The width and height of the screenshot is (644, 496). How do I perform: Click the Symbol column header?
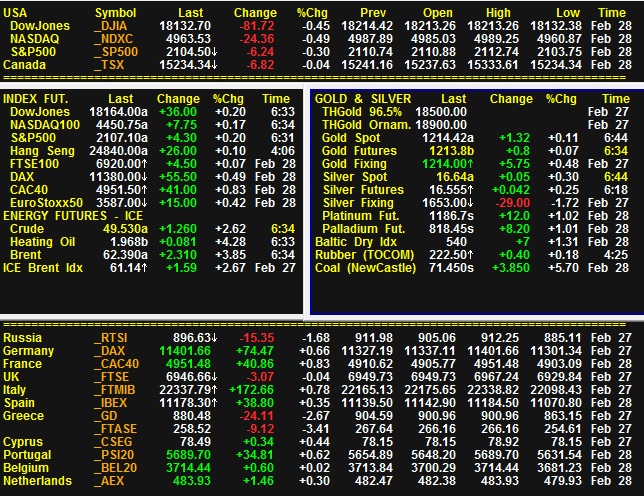[115, 13]
